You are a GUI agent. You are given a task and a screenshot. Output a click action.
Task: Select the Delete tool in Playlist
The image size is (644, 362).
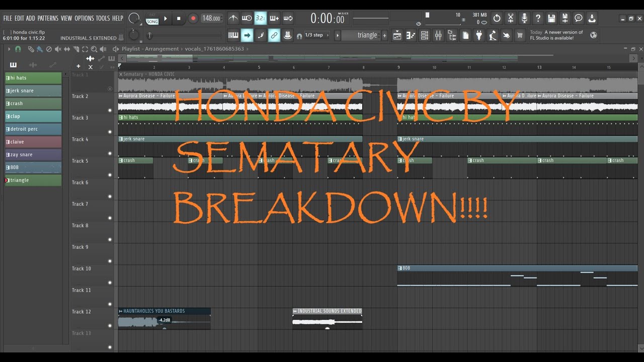49,49
